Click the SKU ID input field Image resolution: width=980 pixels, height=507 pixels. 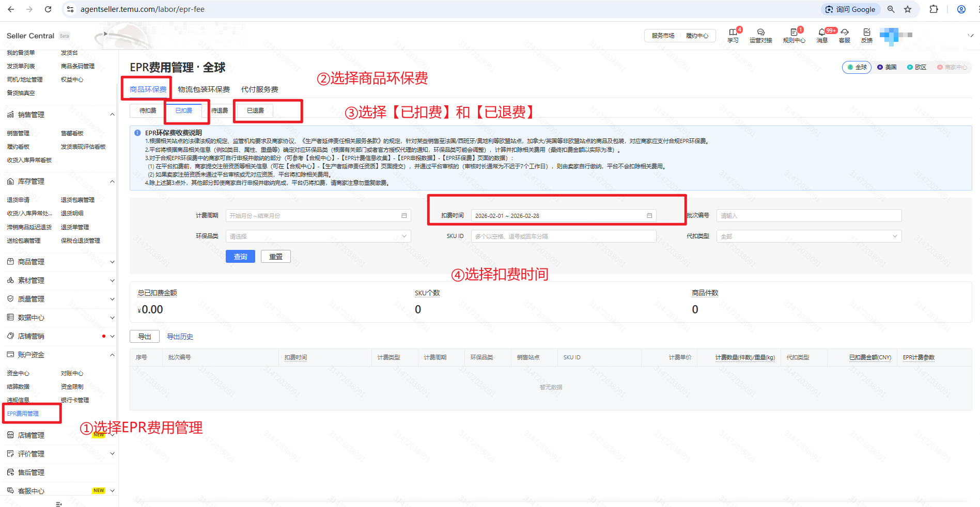(563, 236)
